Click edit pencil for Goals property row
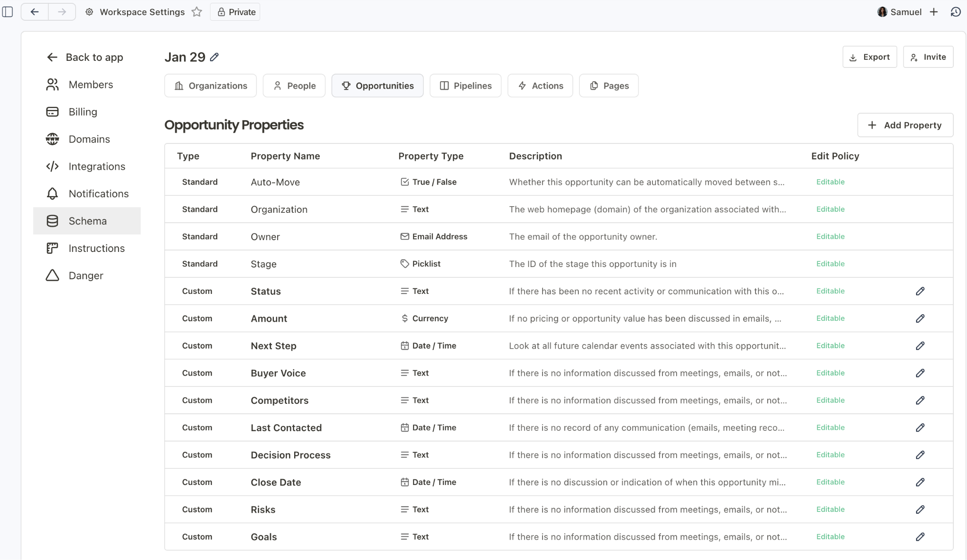967x560 pixels. click(x=920, y=537)
